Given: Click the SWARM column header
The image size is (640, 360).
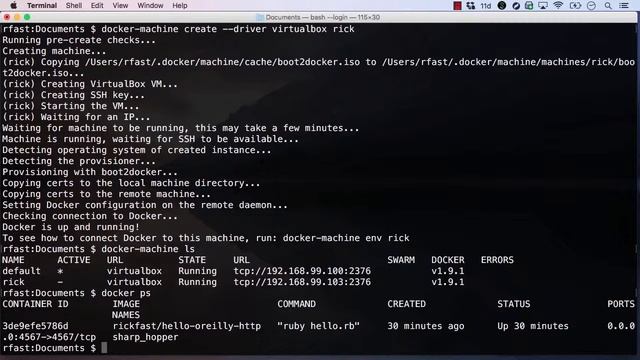Looking at the screenshot, I should [x=401, y=260].
